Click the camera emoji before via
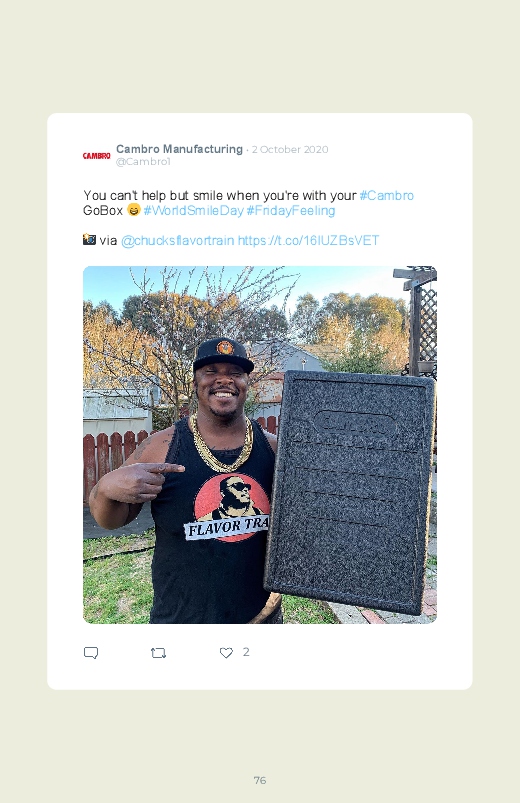 89,240
